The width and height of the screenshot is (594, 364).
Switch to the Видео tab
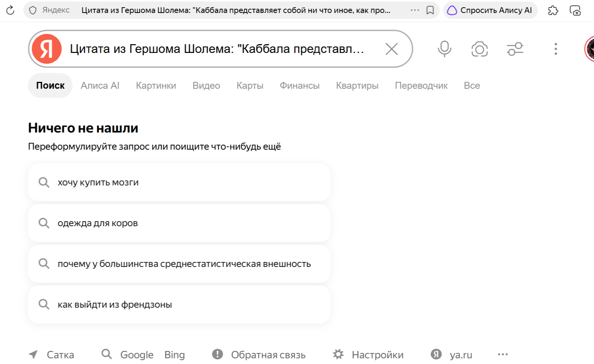coord(206,85)
